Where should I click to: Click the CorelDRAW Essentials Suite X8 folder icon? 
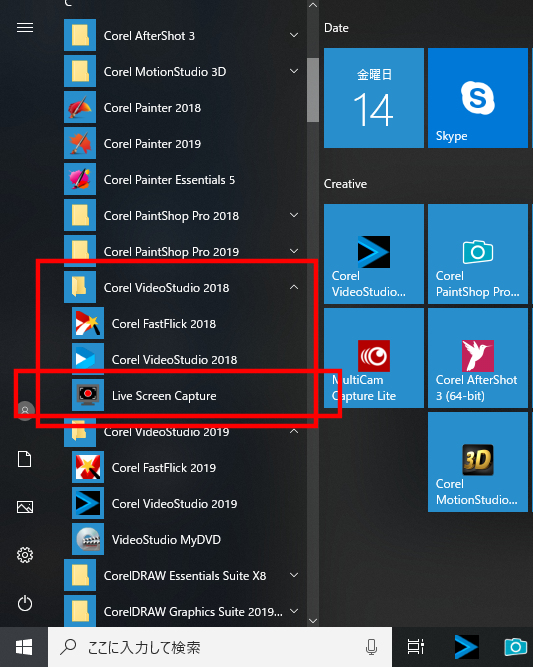click(80, 575)
